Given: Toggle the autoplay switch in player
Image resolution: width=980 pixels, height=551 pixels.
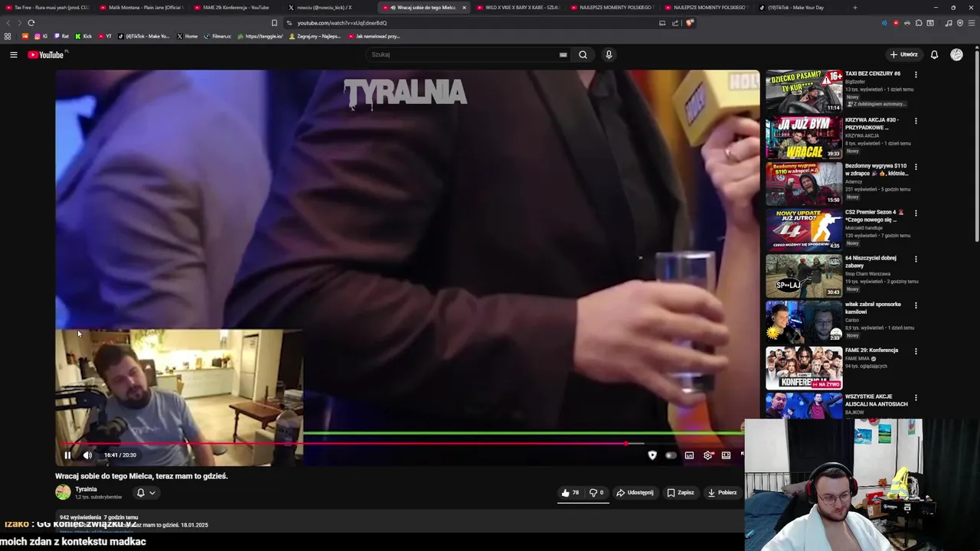Looking at the screenshot, I should pyautogui.click(x=671, y=455).
